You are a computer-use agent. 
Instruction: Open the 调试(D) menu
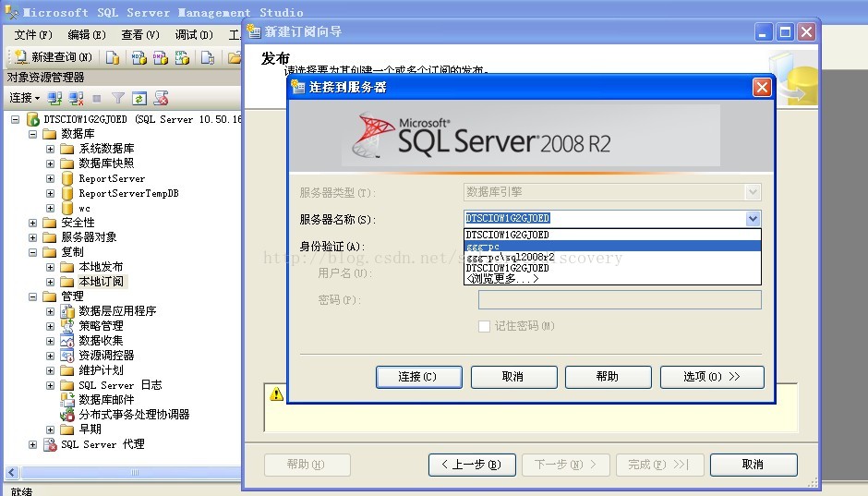coord(194,35)
